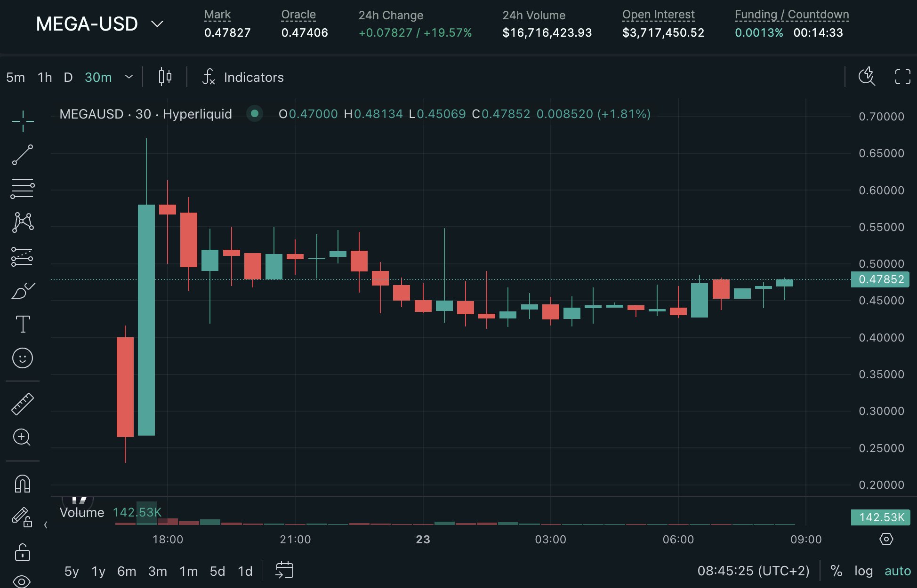Select the trend line drawing tool
This screenshot has width=917, height=588.
pos(22,154)
